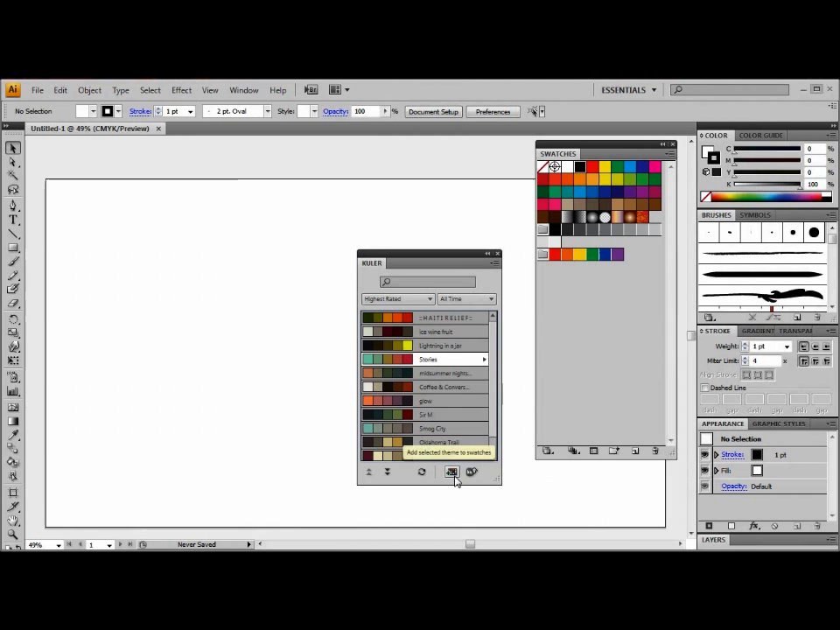Screen dimensions: 840x630
Task: Select the Pencil tool
Action: (x=13, y=276)
